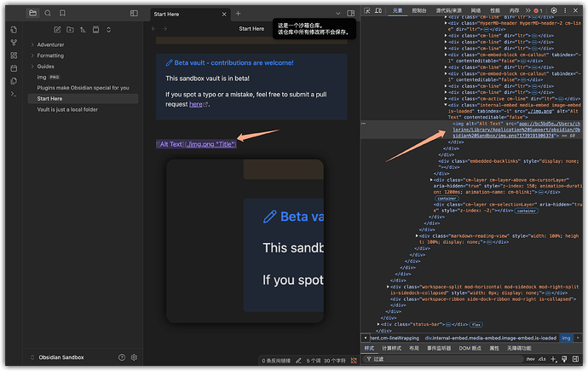Navigate back with the left arrow

pyautogui.click(x=153, y=29)
